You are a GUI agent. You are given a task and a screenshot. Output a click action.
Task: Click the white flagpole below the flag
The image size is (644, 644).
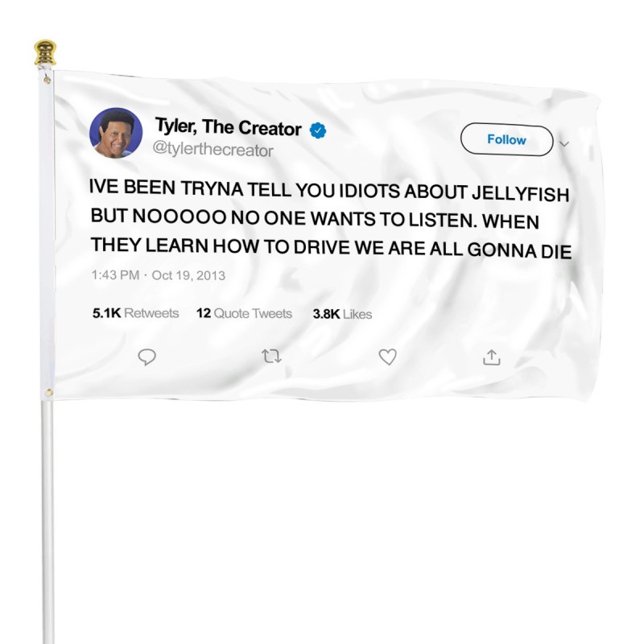click(47, 522)
